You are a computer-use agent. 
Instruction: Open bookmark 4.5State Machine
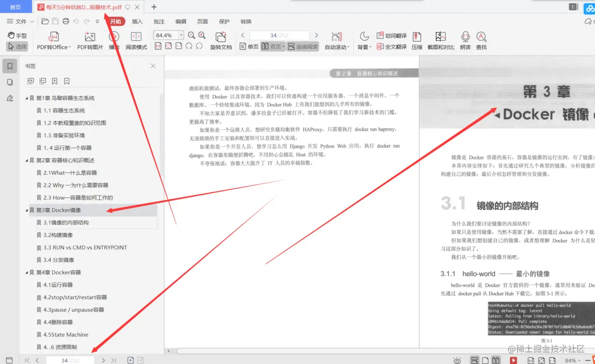tap(66, 335)
